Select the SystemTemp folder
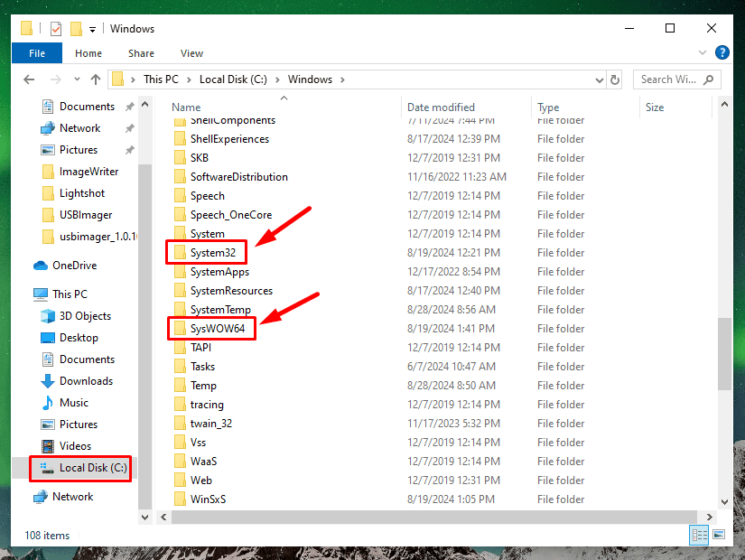Viewport: 745px width, 560px height. click(220, 310)
